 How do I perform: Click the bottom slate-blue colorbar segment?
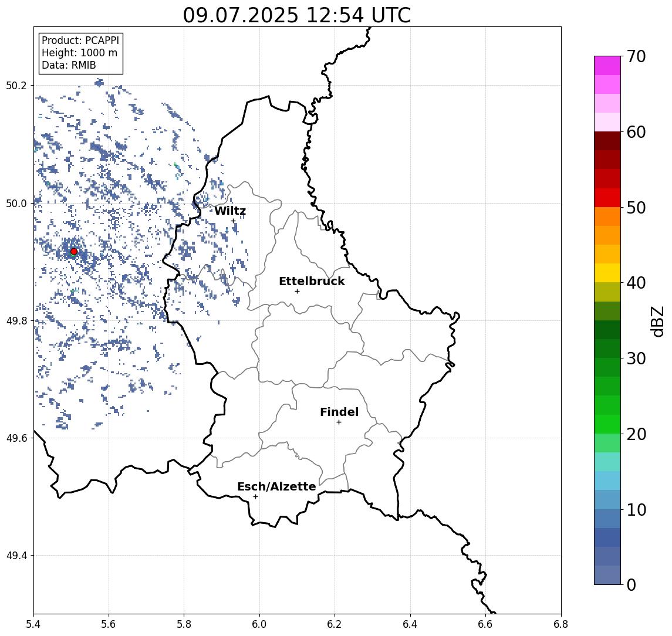[x=607, y=575]
